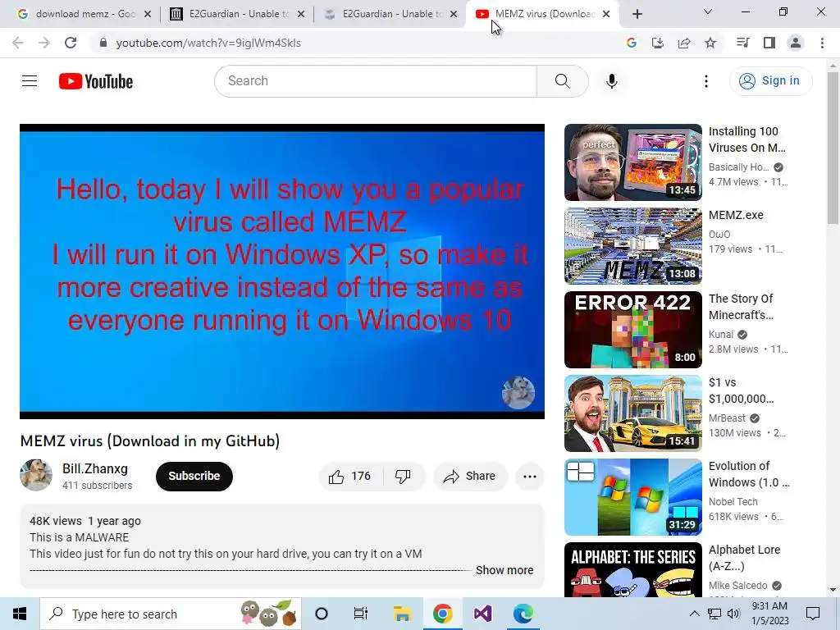
Task: Open MEMZ.exe 13:08 thumbnail
Action: (633, 246)
